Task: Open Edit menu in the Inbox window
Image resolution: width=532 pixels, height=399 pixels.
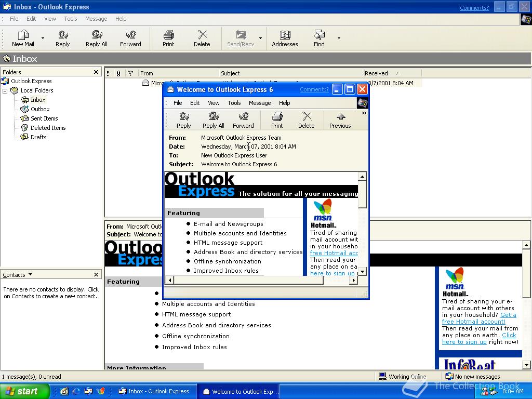Action: tap(31, 19)
